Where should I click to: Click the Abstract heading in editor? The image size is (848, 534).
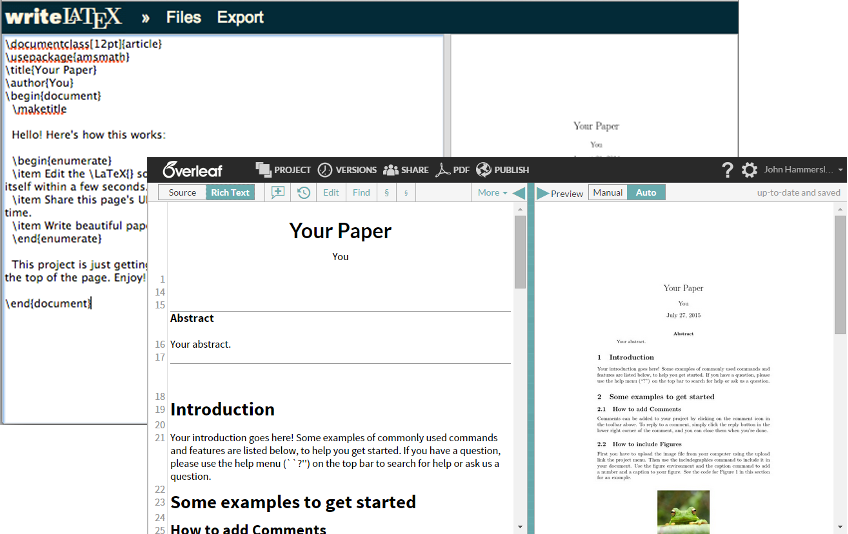coord(192,318)
